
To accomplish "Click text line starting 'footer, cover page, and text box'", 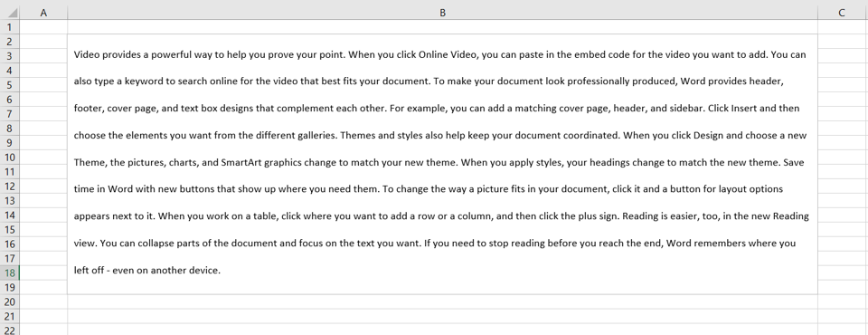I will click(436, 109).
